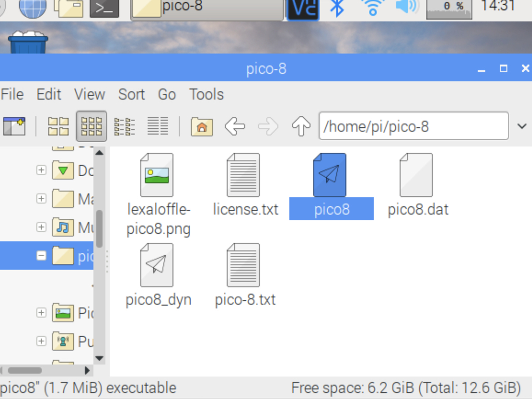The height and width of the screenshot is (399, 532).
Task: Select the public share folder icon in sidebar
Action: (63, 341)
